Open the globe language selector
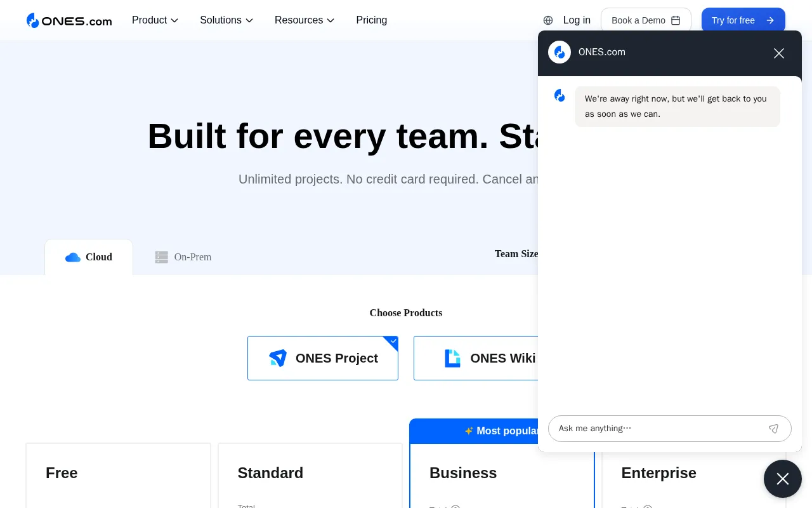This screenshot has height=508, width=812. click(548, 20)
